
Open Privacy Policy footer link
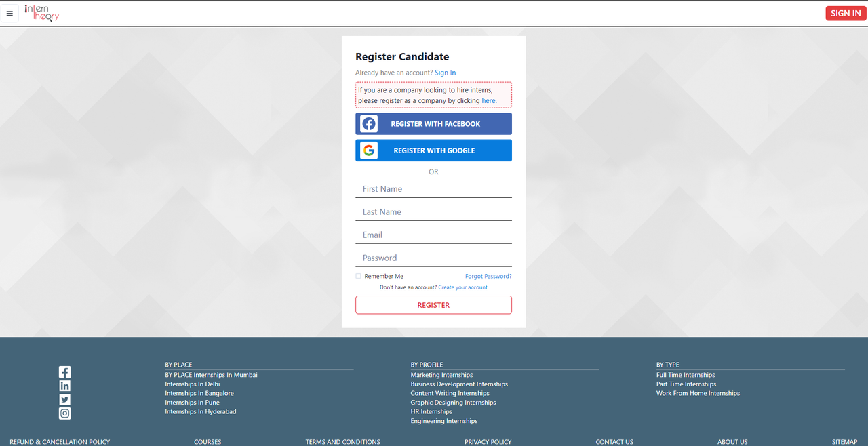point(488,442)
